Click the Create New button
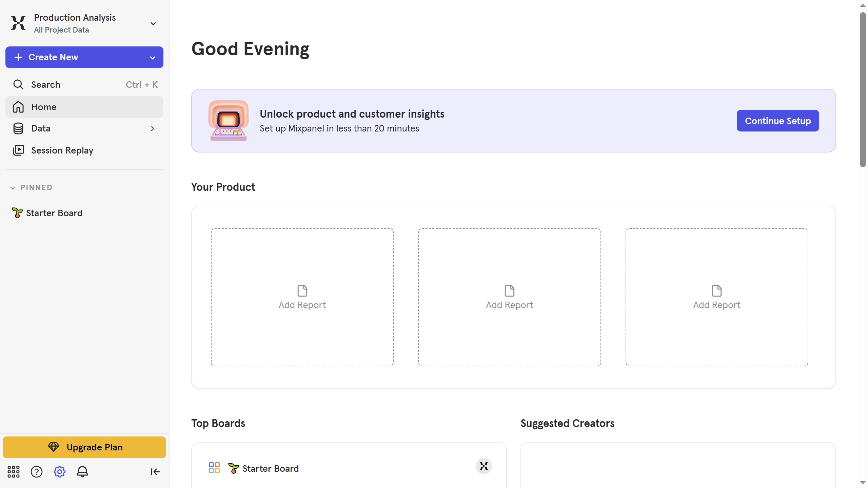 pos(84,57)
